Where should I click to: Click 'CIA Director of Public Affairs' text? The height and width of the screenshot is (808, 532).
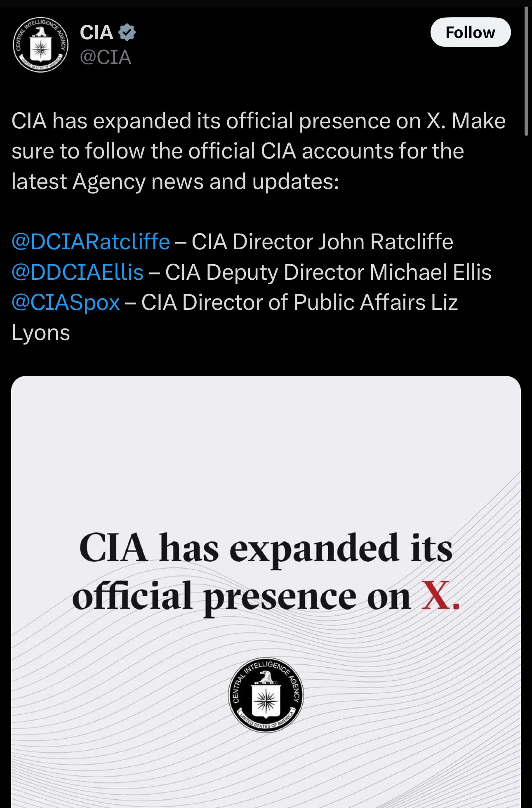coord(283,302)
